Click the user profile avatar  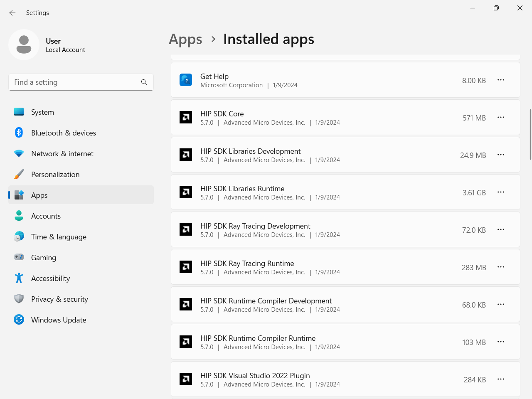[x=24, y=44]
